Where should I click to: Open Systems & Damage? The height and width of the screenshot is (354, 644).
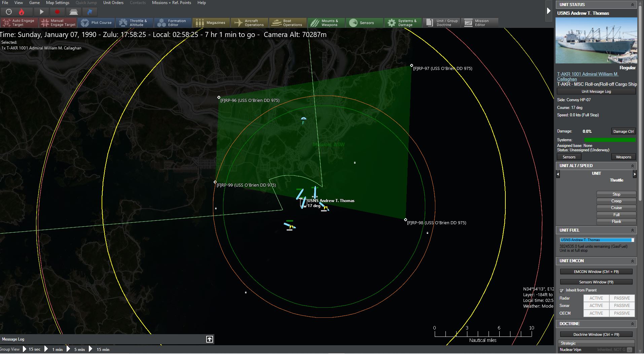(x=403, y=23)
